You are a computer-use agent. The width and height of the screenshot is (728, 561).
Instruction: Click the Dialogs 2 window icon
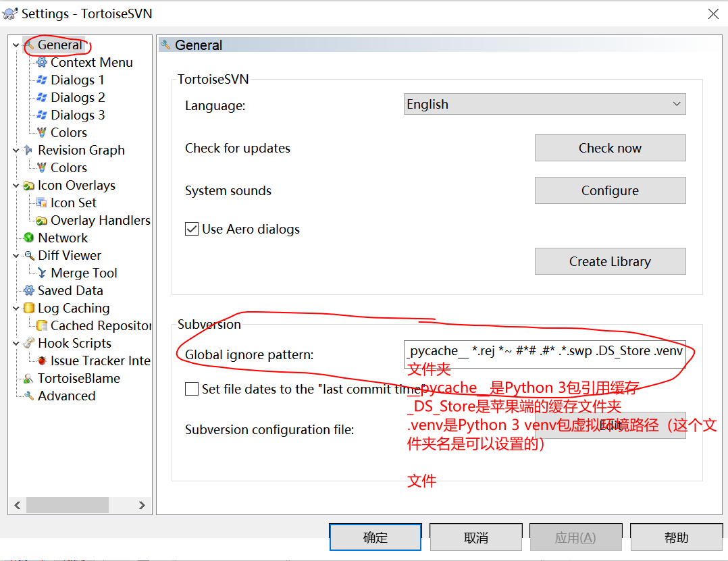coord(42,97)
